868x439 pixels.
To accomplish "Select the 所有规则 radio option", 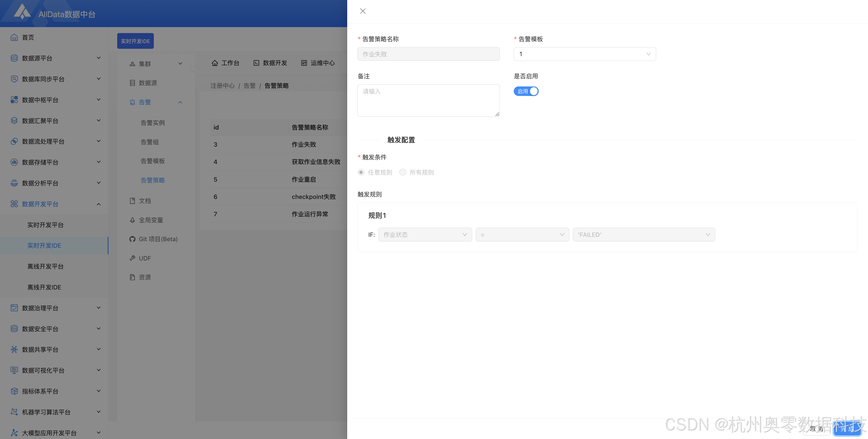I will coord(403,172).
